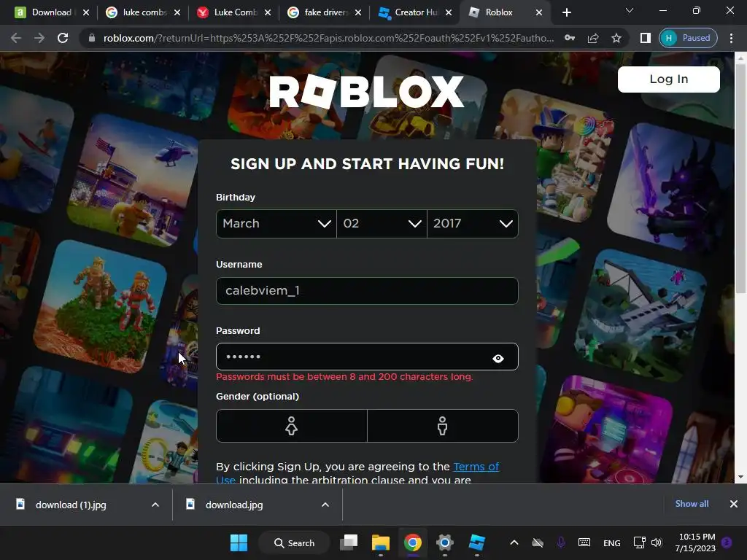This screenshot has height=560, width=747.
Task: Go back to previous page
Action: tap(16, 38)
